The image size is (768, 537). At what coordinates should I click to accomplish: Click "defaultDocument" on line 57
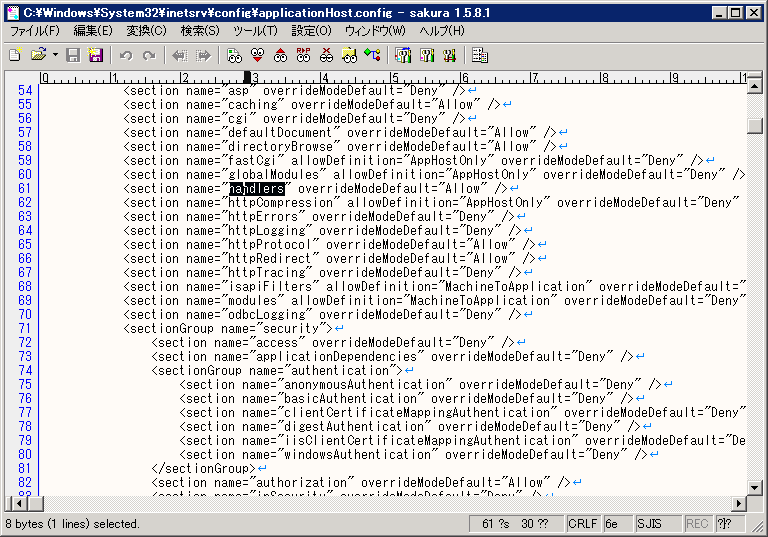point(281,133)
